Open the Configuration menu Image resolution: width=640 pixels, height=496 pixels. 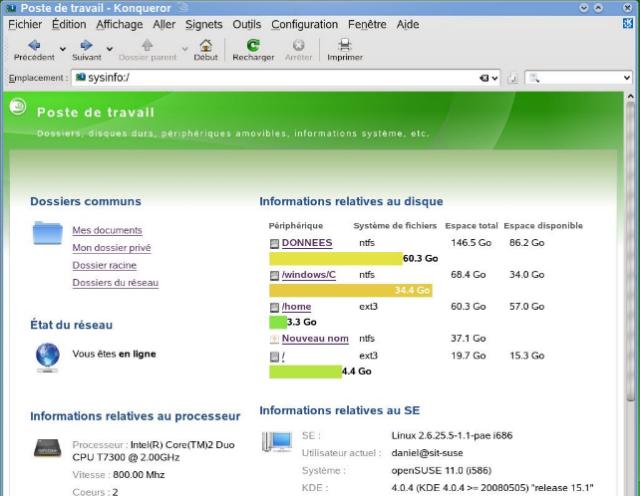click(304, 24)
